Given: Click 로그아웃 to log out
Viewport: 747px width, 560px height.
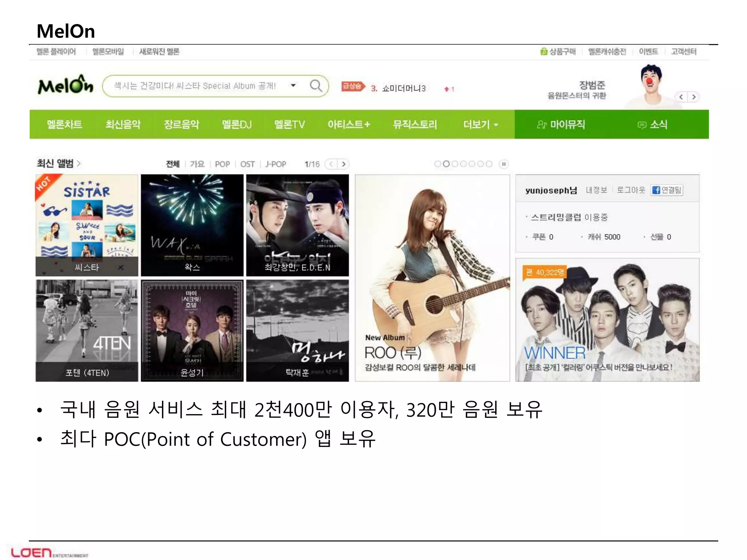Looking at the screenshot, I should pos(631,190).
